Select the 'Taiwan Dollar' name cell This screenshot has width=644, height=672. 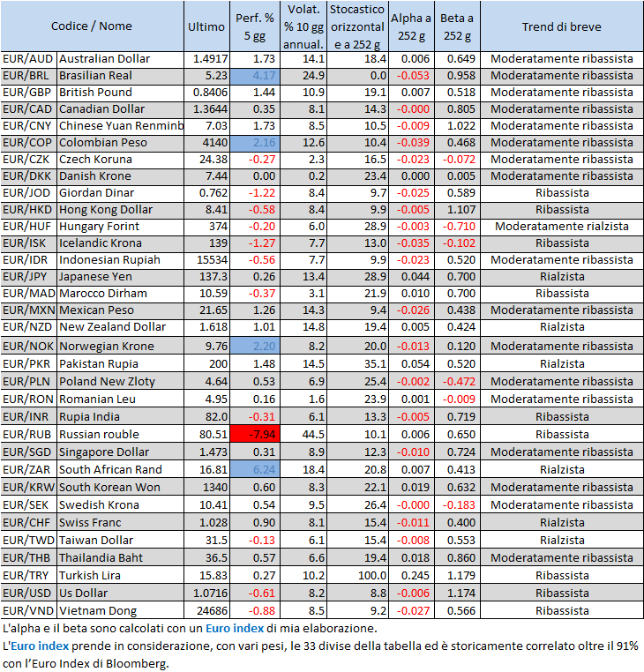(x=121, y=540)
